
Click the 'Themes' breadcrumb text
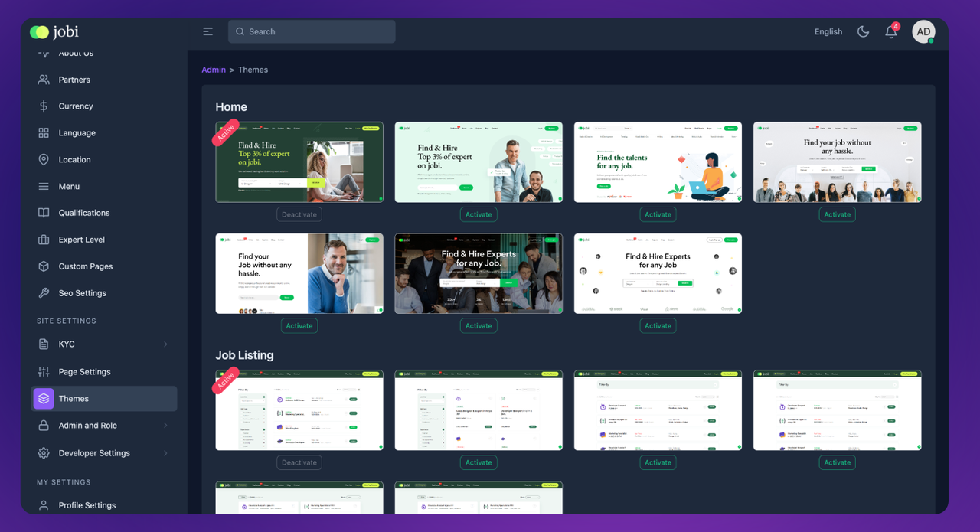[x=253, y=70]
